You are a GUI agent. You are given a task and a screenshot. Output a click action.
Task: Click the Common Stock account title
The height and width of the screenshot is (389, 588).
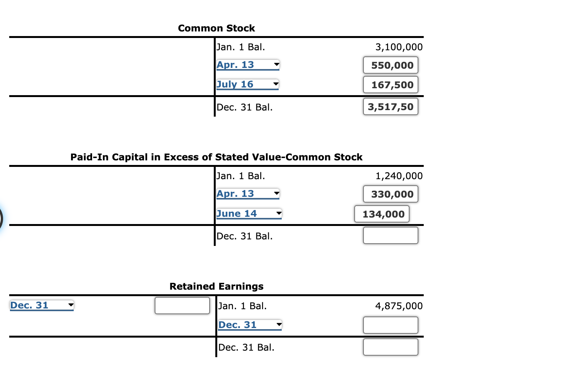(216, 28)
